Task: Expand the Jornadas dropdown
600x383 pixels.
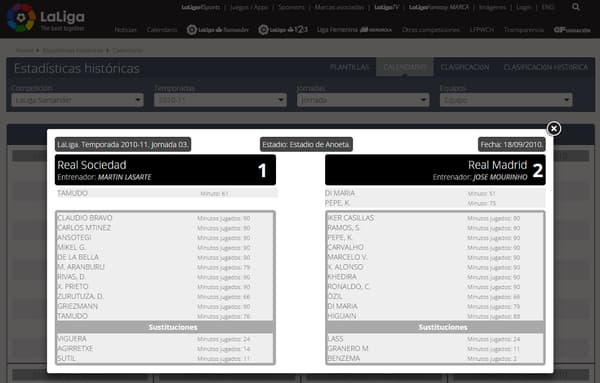Action: pyautogui.click(x=363, y=100)
